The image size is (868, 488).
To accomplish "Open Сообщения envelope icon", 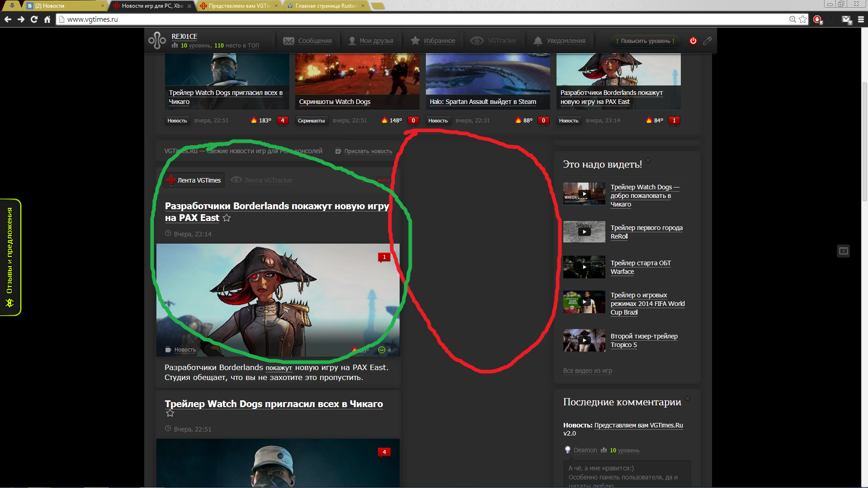I will tap(288, 41).
